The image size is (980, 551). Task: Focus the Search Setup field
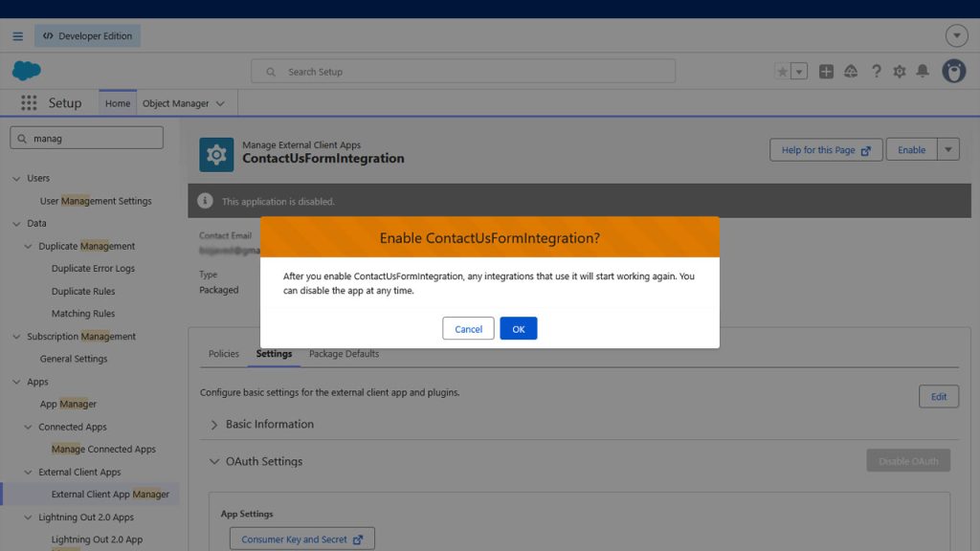(x=463, y=71)
